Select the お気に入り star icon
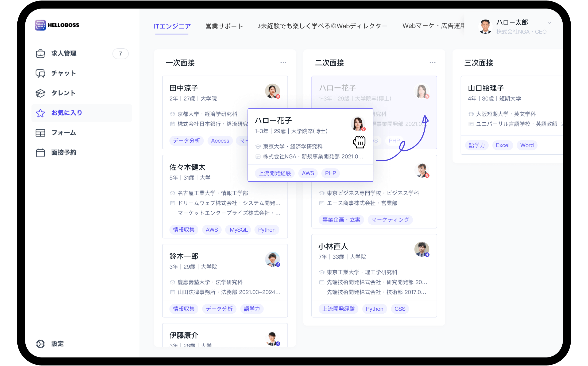This screenshot has height=366, width=588. [40, 113]
